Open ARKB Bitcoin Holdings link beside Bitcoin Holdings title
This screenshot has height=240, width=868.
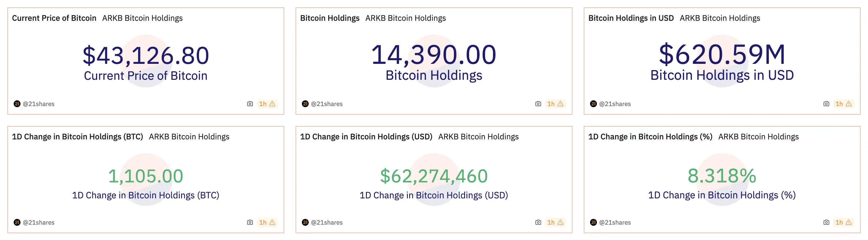tap(405, 18)
